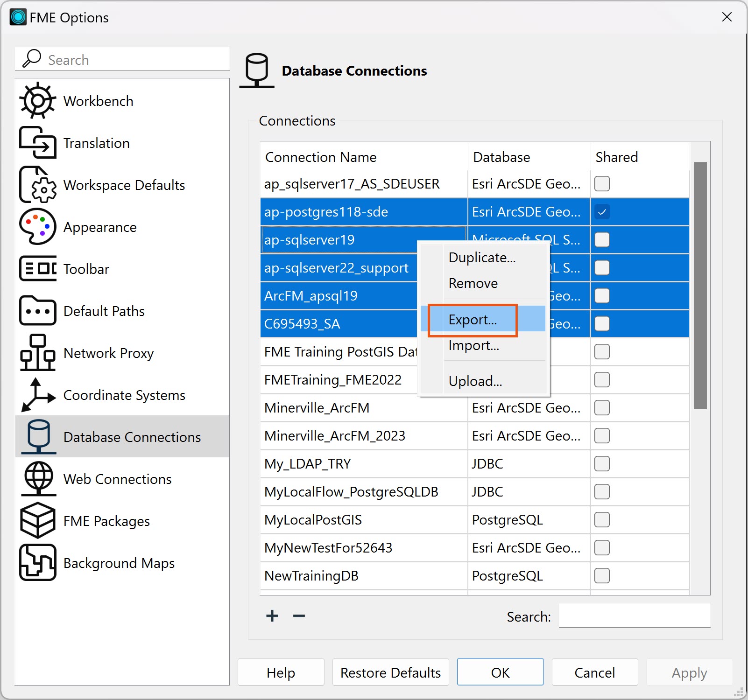Confirm with the OK button
748x700 pixels.
click(501, 672)
